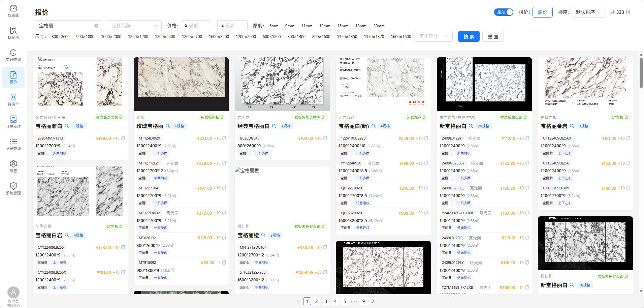Screen dimensions: 644x308
Task: Click magnifier icon next to 宝格丽雅白
Action: pos(67,126)
